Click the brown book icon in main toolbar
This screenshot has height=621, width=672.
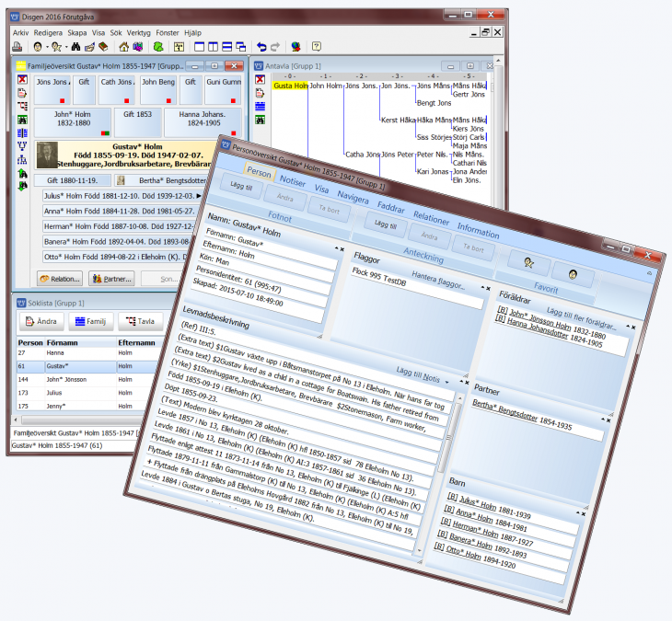point(103,47)
